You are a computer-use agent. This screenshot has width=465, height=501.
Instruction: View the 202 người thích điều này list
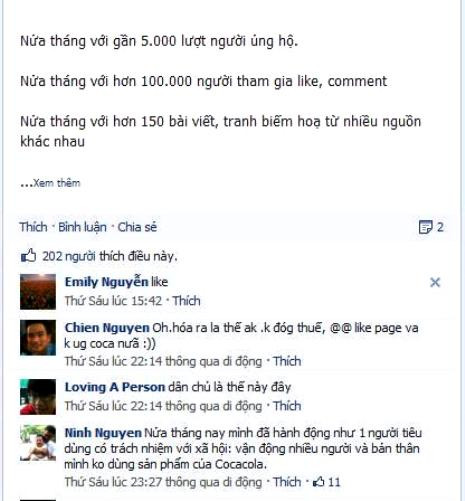[110, 256]
